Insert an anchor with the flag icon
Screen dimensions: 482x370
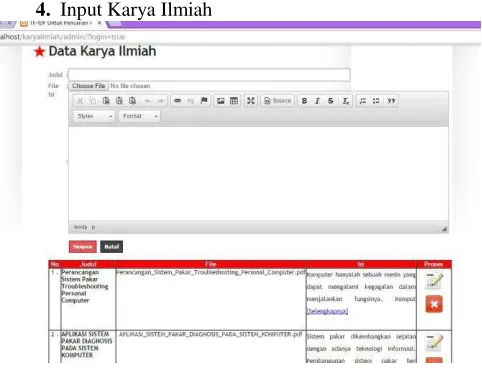coord(204,101)
